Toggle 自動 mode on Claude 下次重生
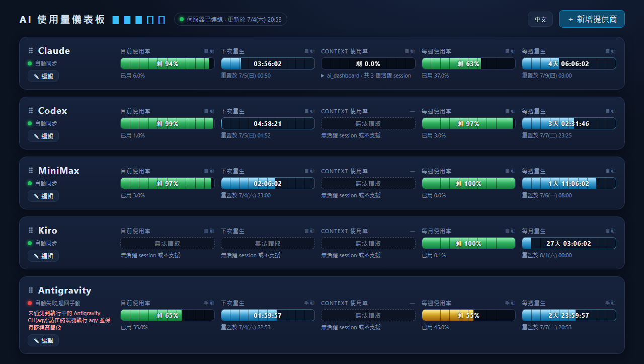The width and height of the screenshot is (644, 364). [x=309, y=51]
